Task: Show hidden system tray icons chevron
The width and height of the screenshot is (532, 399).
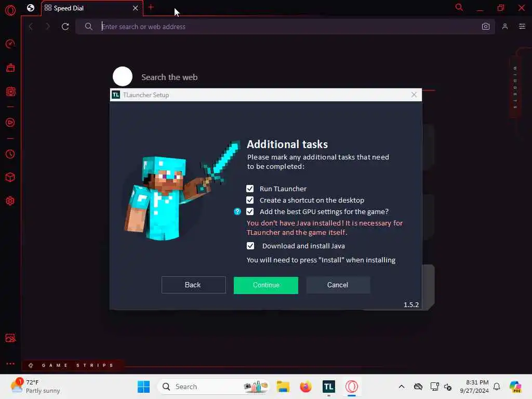Action: [x=402, y=387]
